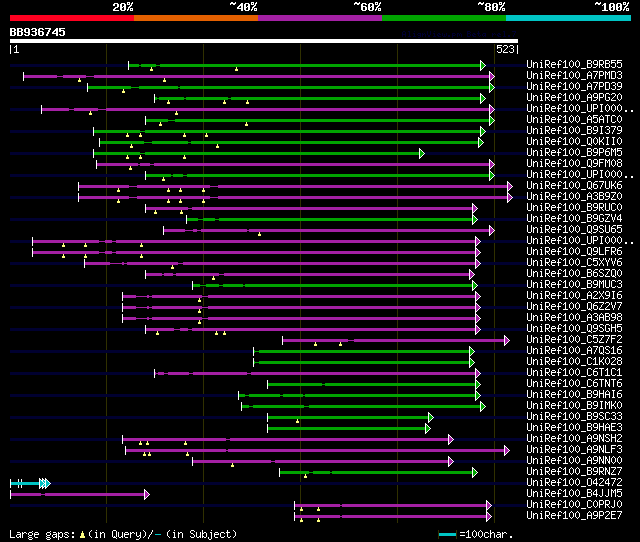This screenshot has width=640, height=542.
Task: Click the orange ~40% identity legend segment
Action: [x=196, y=18]
